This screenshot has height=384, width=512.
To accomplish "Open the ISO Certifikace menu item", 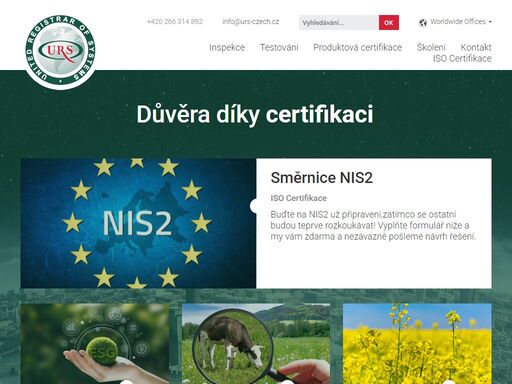I will [462, 58].
